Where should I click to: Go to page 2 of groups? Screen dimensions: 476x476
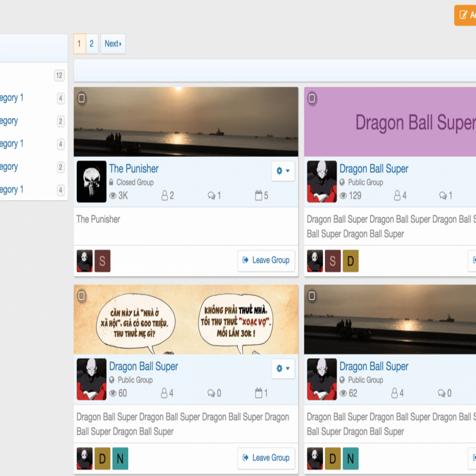tap(92, 44)
